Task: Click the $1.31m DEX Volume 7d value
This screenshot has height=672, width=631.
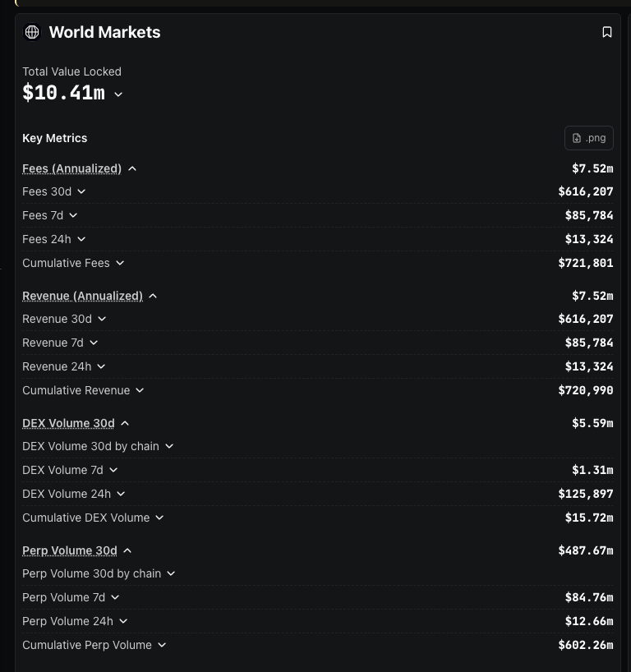Action: [x=592, y=470]
